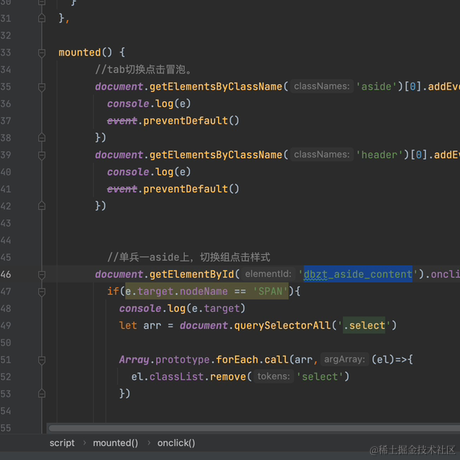Click the 'aside' string literal
Viewport: 460px width, 460px height.
[x=376, y=87]
